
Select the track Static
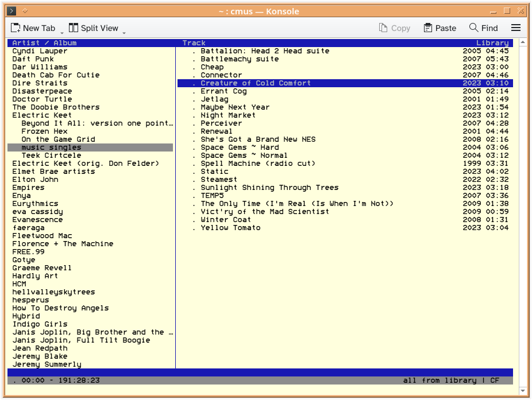click(345, 172)
